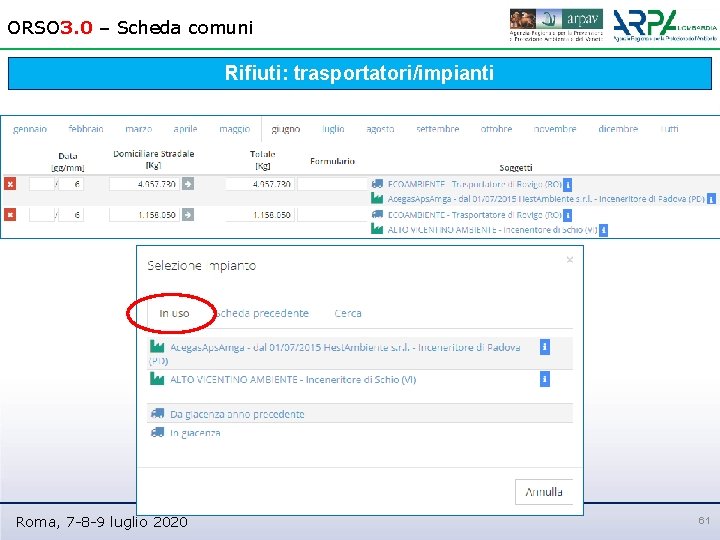Click factory icon of AcegasApsAmga in dialog
The height and width of the screenshot is (540, 720).
(157, 346)
